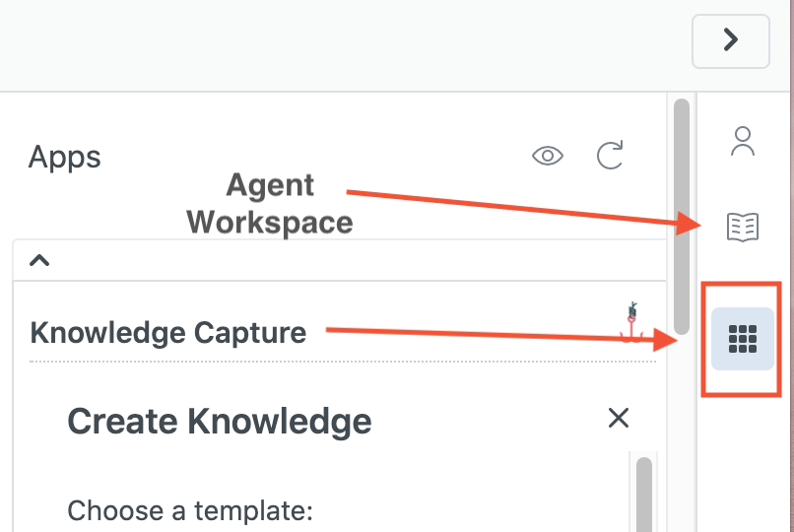Click the "Agent Workspace" annotation text
Screen dimensions: 794x532
tap(269, 204)
